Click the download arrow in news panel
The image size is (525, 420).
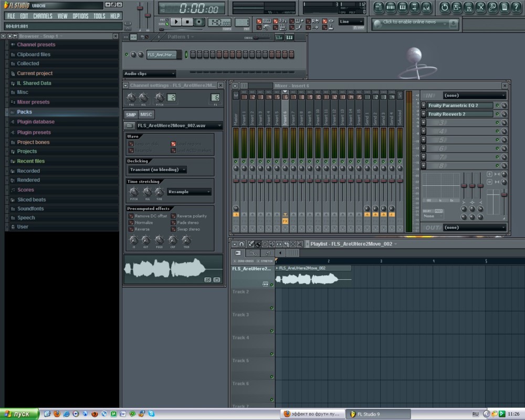pos(453,24)
